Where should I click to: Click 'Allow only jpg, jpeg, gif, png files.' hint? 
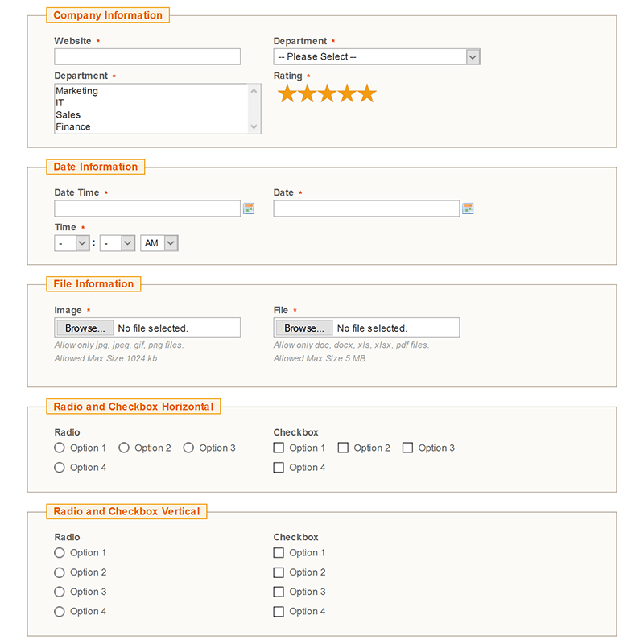point(119,345)
